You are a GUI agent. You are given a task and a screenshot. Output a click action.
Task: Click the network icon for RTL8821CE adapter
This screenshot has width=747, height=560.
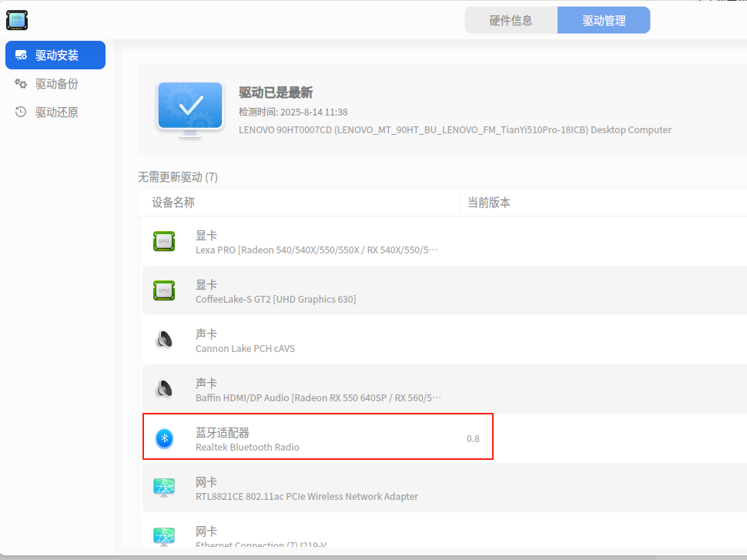click(164, 488)
